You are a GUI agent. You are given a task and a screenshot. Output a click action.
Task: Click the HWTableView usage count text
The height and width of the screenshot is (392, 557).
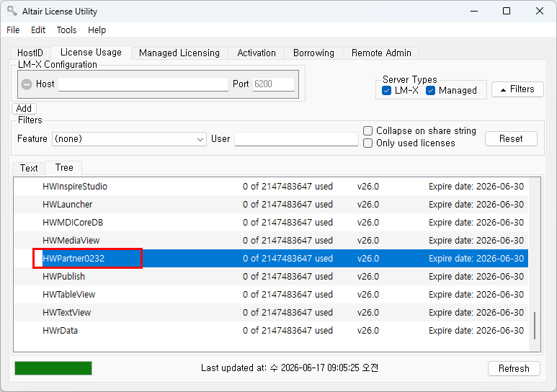click(x=288, y=295)
